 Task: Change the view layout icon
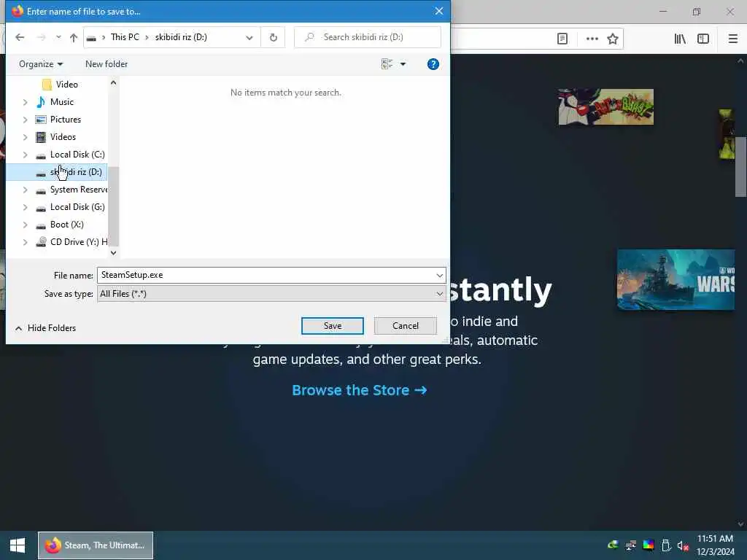[387, 64]
